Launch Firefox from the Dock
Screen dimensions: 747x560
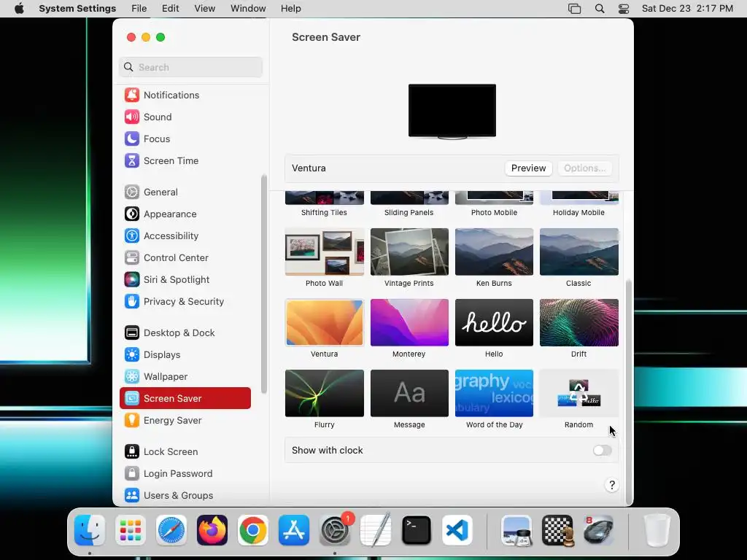pyautogui.click(x=212, y=530)
